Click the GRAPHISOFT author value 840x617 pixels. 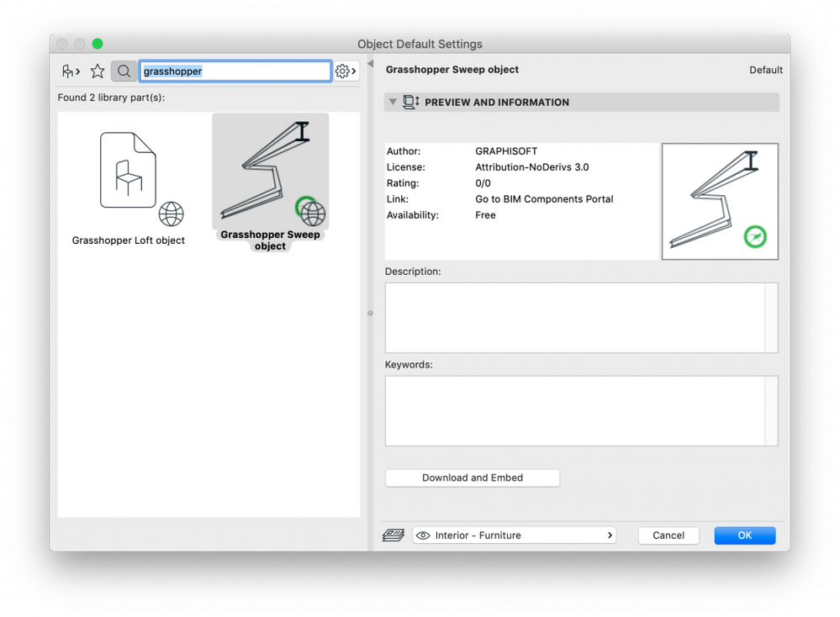tap(506, 151)
